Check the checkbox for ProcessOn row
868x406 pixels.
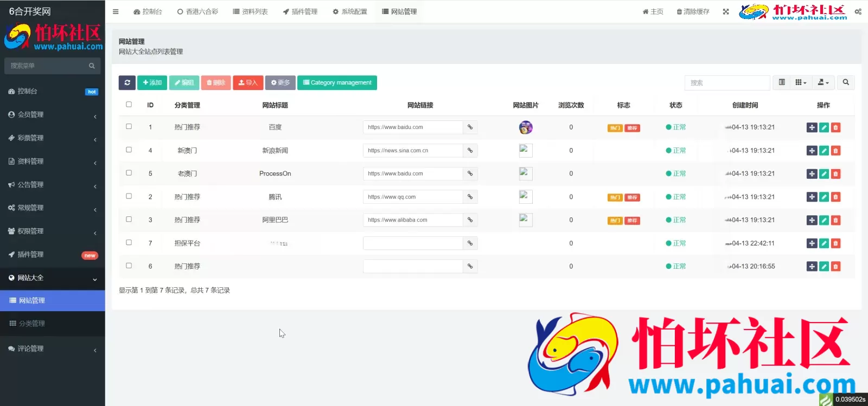129,173
